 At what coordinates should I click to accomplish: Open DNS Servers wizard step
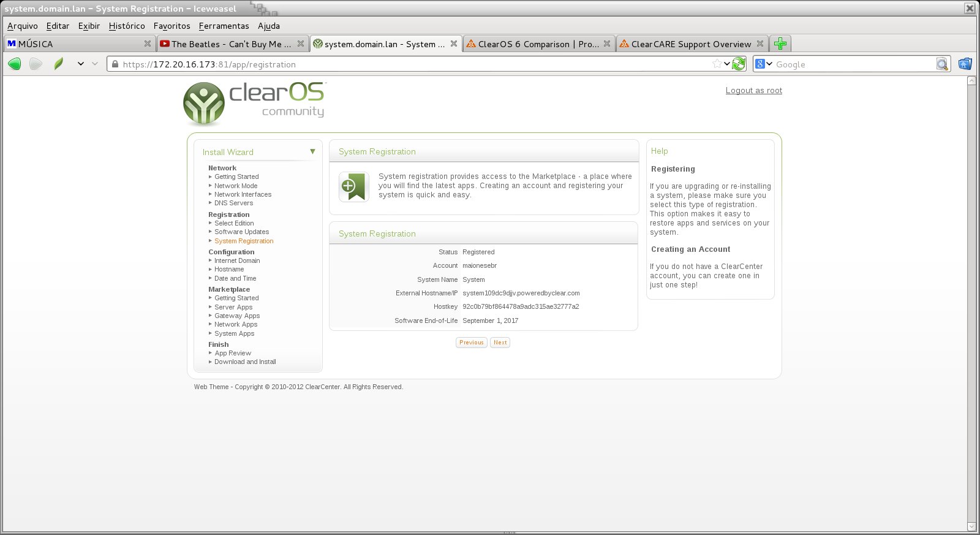coord(233,203)
